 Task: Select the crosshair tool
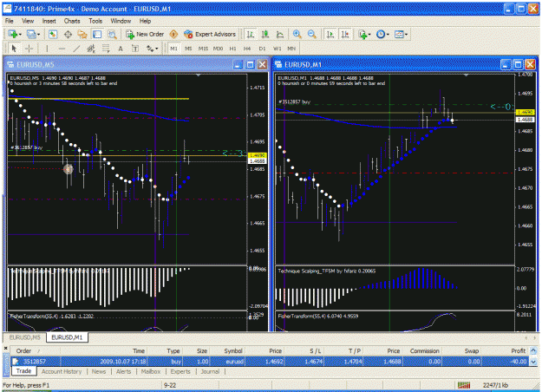pos(29,49)
